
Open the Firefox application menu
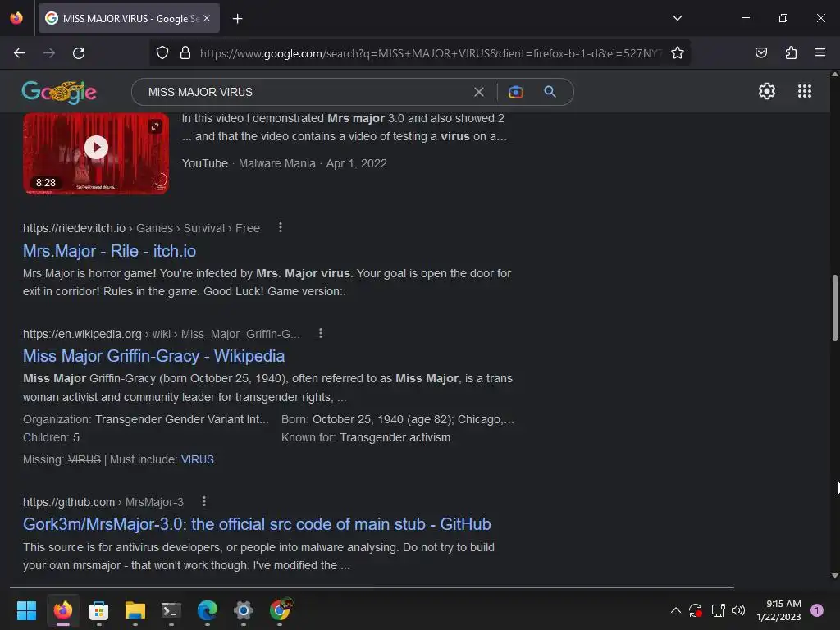click(820, 52)
